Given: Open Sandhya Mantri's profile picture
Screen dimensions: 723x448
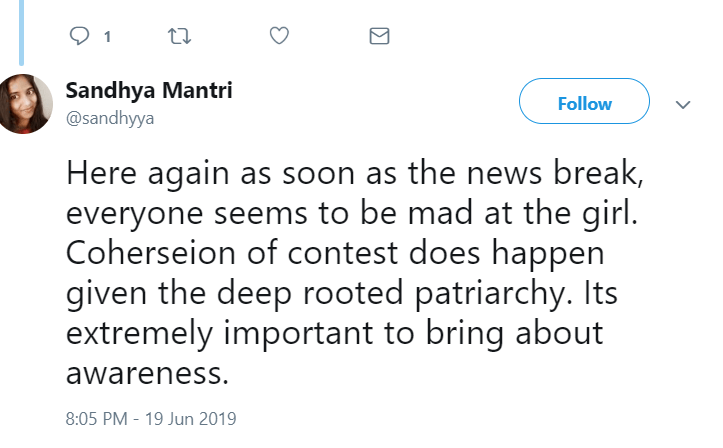Looking at the screenshot, I should pos(25,103).
